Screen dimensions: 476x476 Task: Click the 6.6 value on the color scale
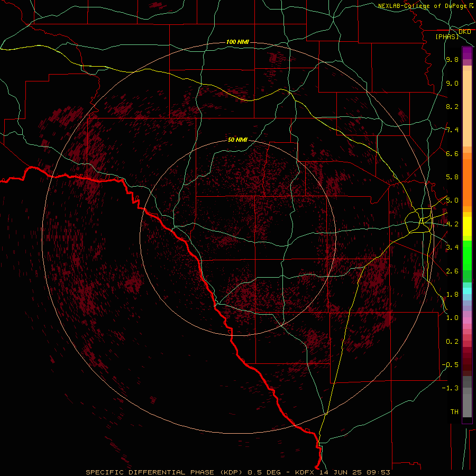(452, 153)
